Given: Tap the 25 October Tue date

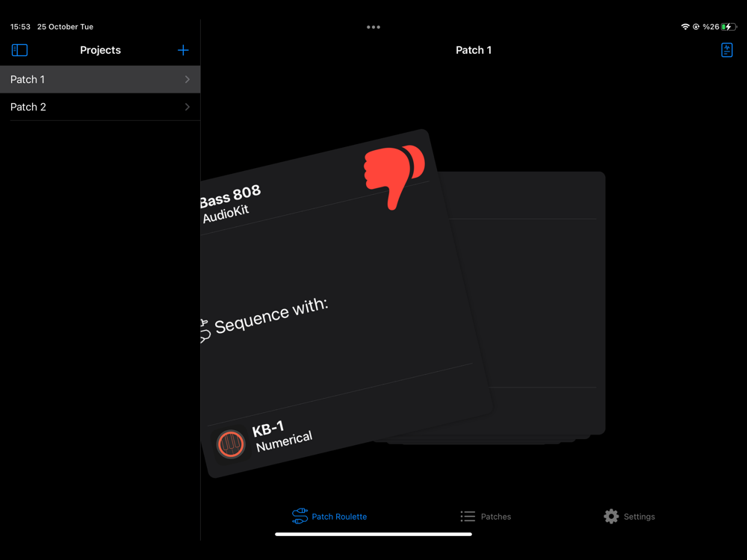Looking at the screenshot, I should [x=65, y=27].
